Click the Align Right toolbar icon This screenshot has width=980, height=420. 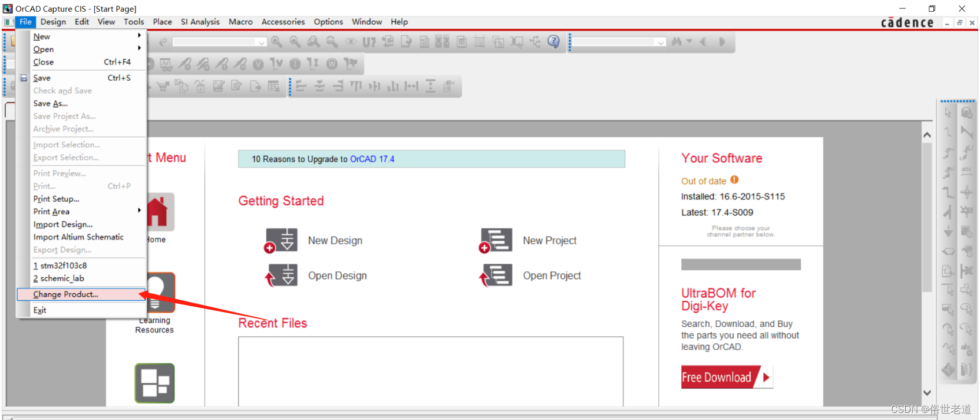click(338, 86)
